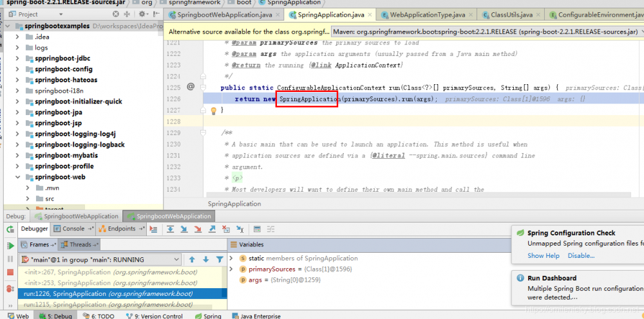The height and width of the screenshot is (319, 644).
Task: Open the Web tool window
Action: [x=18, y=316]
